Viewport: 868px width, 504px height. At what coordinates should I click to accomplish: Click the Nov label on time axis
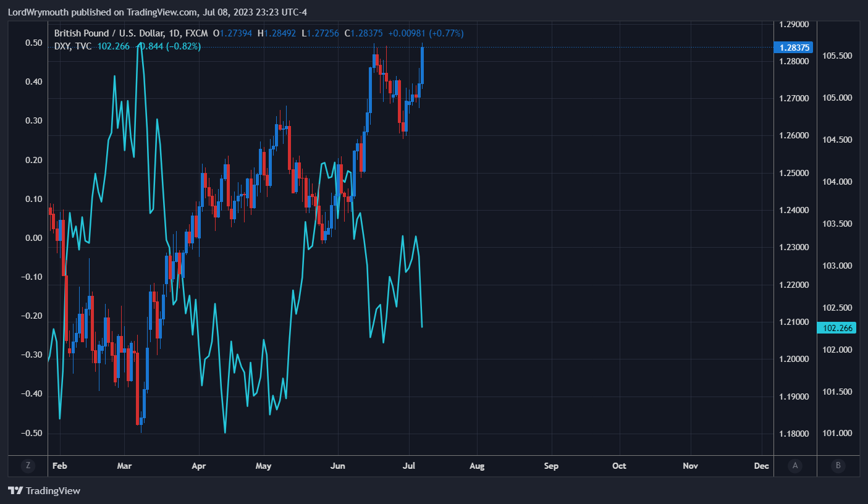(691, 466)
